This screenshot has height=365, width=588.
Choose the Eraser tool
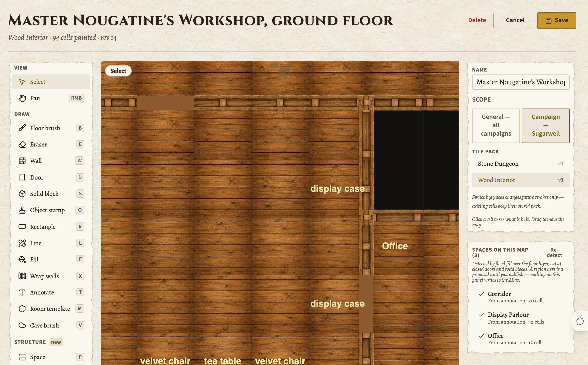[x=51, y=144]
